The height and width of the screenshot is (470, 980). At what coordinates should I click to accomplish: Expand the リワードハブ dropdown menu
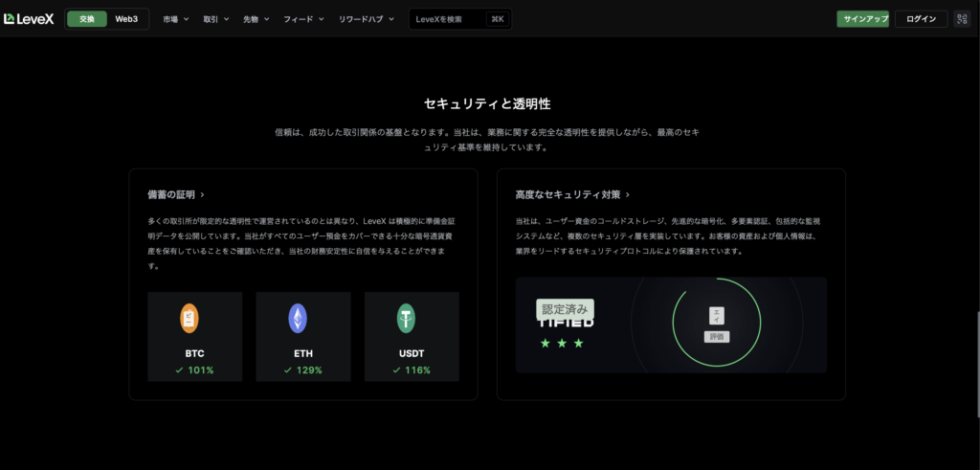click(x=367, y=19)
